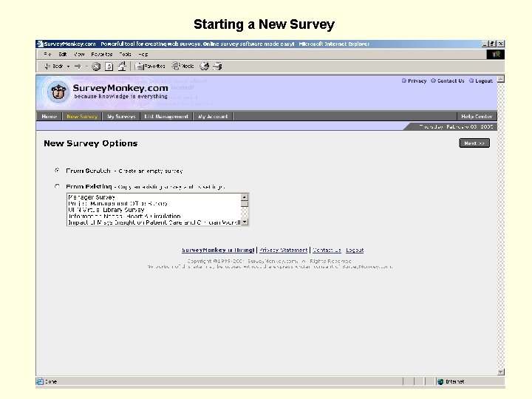Go to the browser Home icon

(122, 66)
